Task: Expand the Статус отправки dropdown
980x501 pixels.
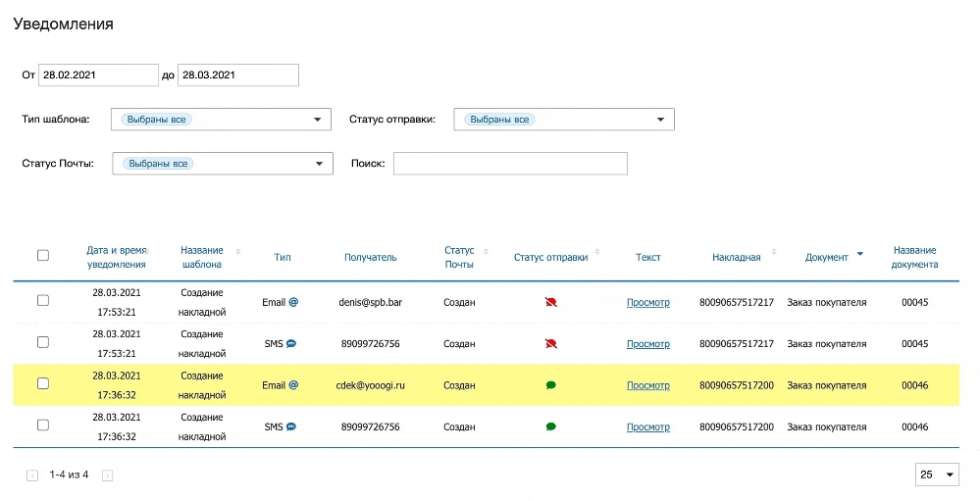Action: (563, 120)
